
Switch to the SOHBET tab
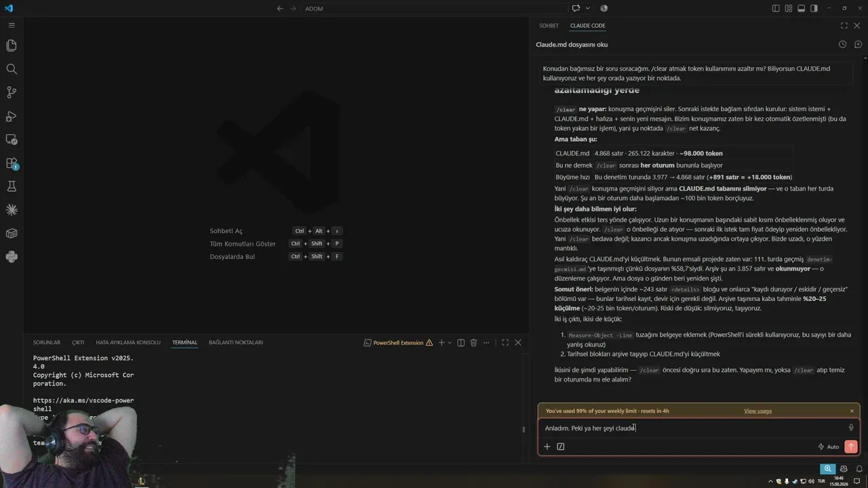click(549, 26)
